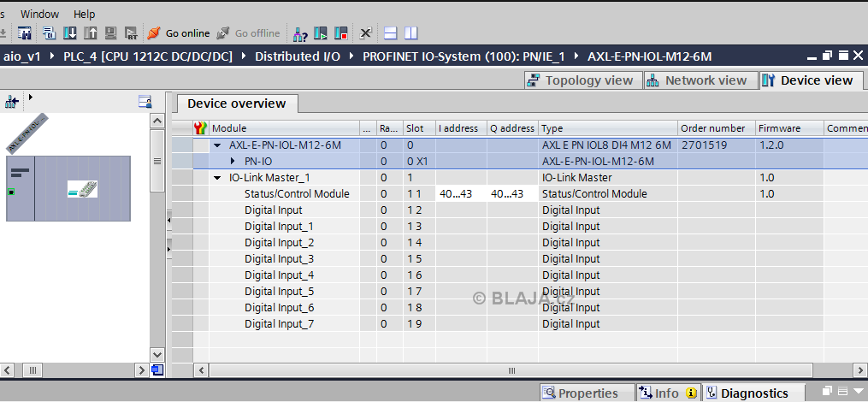Click the graphic view vertical scrollbar thumb
Viewport: 868px width, 402px height.
157,161
